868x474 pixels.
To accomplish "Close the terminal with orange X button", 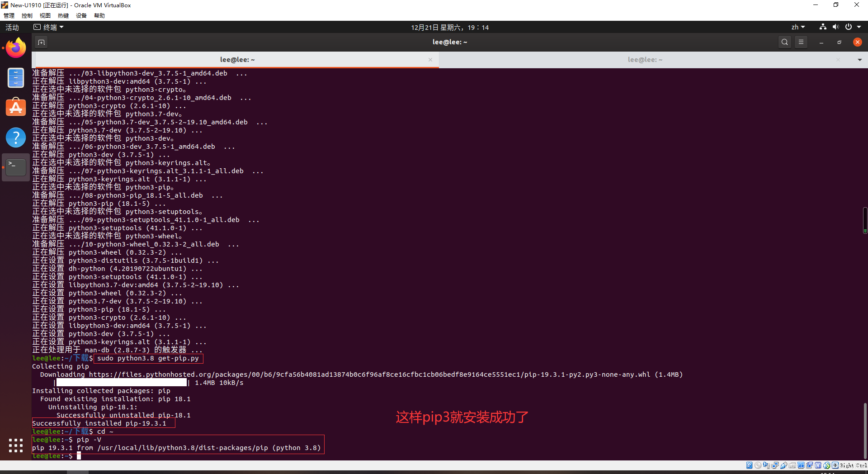I will coord(857,42).
